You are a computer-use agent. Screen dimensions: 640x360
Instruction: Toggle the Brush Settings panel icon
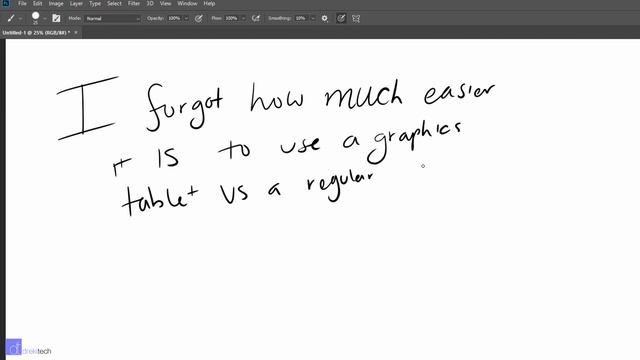click(56, 18)
